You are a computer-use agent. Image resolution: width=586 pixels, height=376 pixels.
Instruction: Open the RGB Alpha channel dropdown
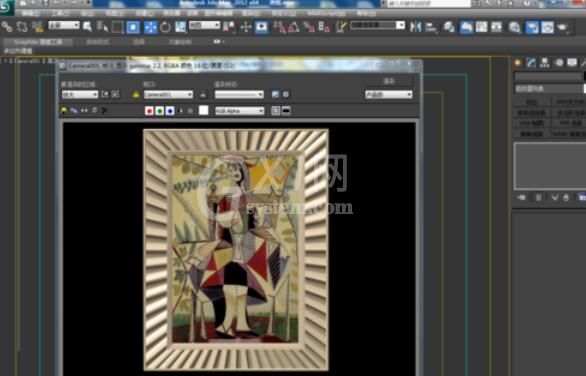click(x=240, y=111)
